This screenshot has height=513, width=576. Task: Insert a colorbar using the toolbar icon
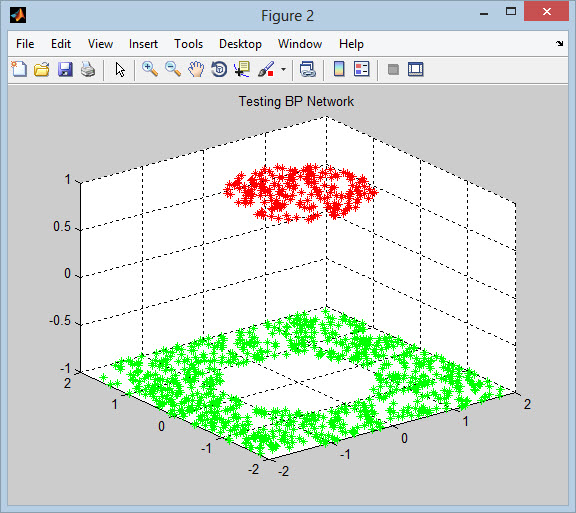(x=339, y=69)
